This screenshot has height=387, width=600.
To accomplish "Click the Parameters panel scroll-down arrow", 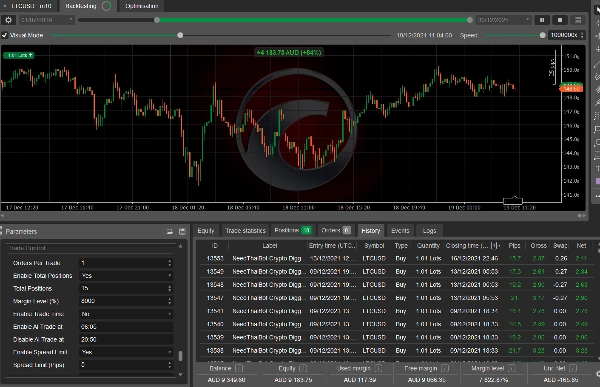I will pyautogui.click(x=180, y=375).
